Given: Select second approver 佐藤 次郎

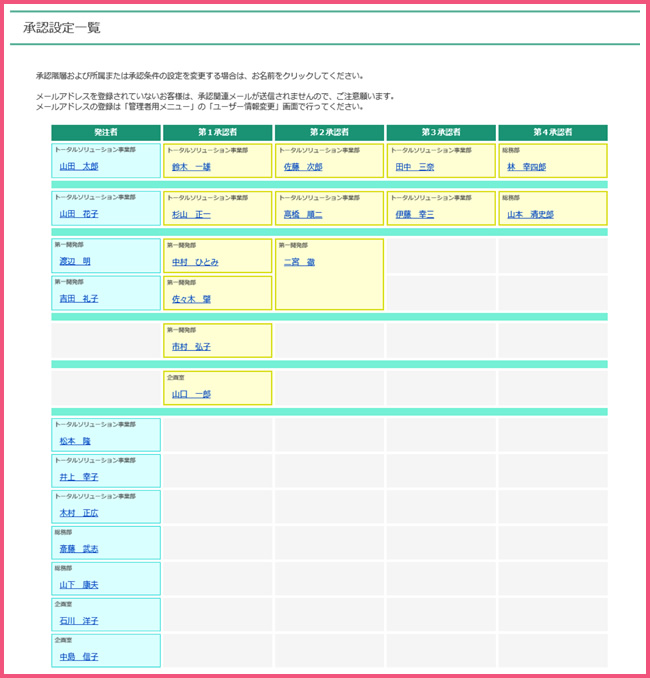Looking at the screenshot, I should (x=303, y=167).
